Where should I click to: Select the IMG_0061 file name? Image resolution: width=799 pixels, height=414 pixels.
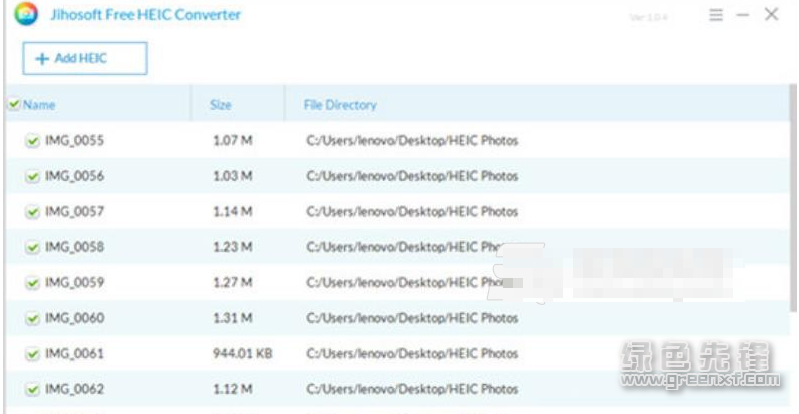74,353
